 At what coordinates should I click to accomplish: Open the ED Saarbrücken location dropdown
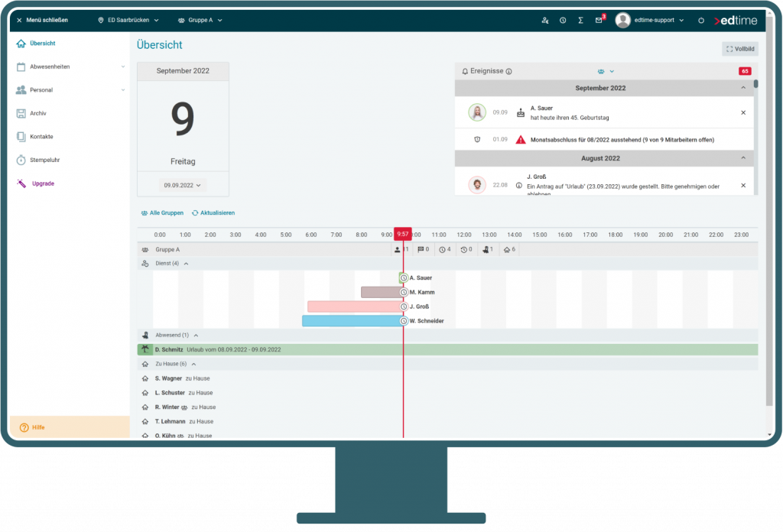pyautogui.click(x=128, y=20)
